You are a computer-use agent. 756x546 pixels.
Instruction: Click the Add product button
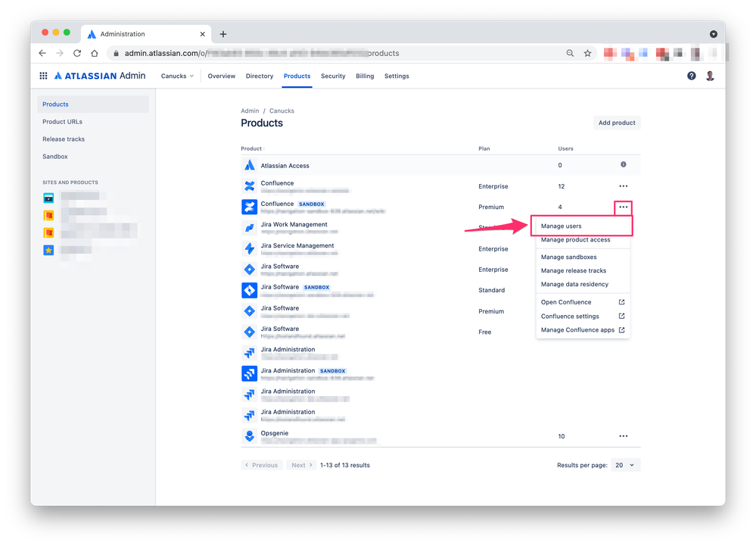tap(616, 122)
